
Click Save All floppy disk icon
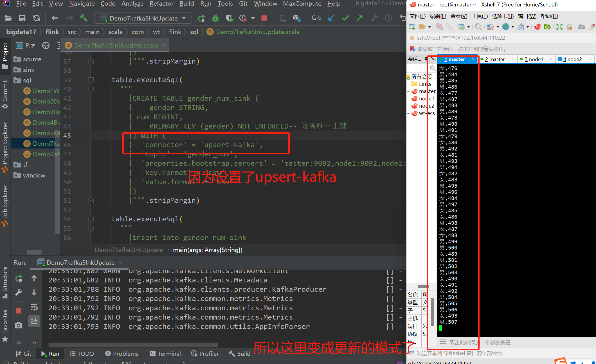22,18
